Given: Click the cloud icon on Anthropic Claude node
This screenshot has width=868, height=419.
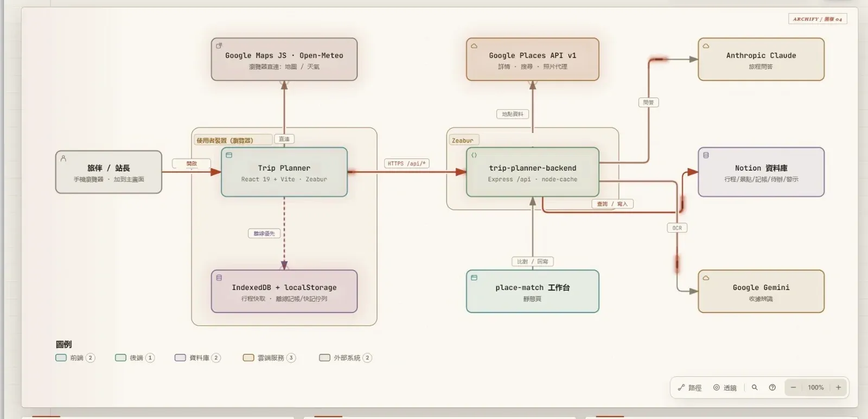Looking at the screenshot, I should (x=706, y=46).
